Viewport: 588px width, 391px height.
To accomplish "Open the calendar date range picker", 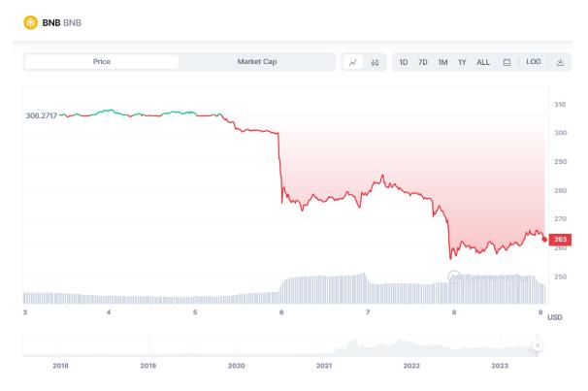I will pyautogui.click(x=506, y=62).
